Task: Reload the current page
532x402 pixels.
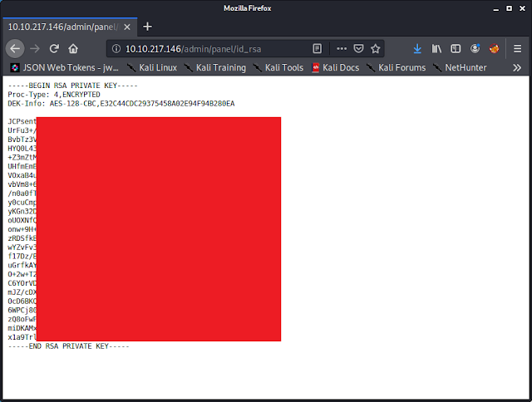Action: click(x=54, y=49)
